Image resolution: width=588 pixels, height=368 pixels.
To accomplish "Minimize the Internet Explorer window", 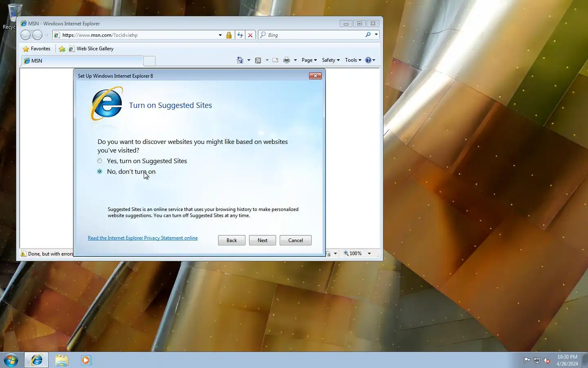I will click(346, 24).
